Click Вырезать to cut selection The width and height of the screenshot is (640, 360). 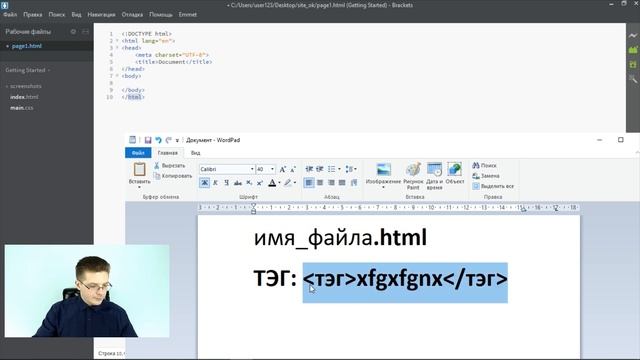170,165
